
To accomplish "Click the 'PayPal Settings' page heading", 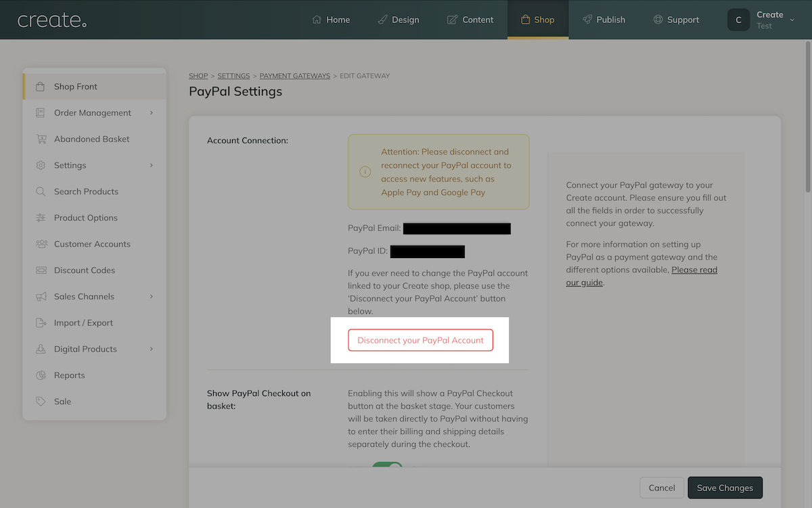I will coord(235,91).
